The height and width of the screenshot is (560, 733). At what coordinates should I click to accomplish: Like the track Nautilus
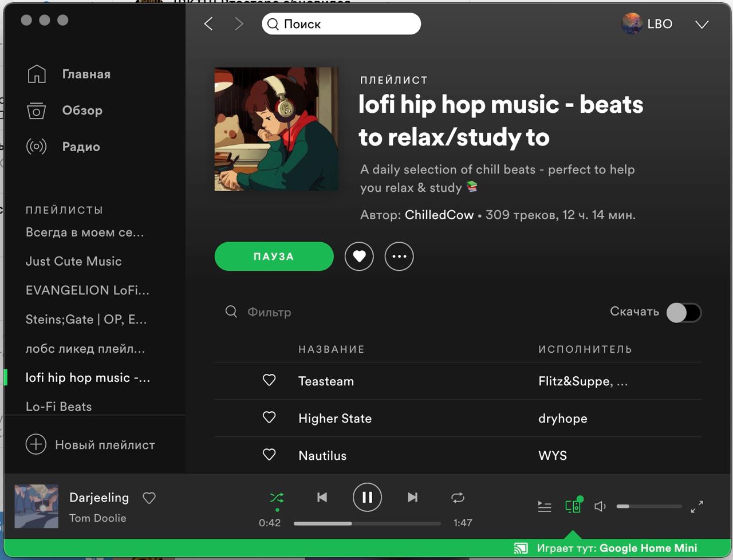(x=269, y=455)
